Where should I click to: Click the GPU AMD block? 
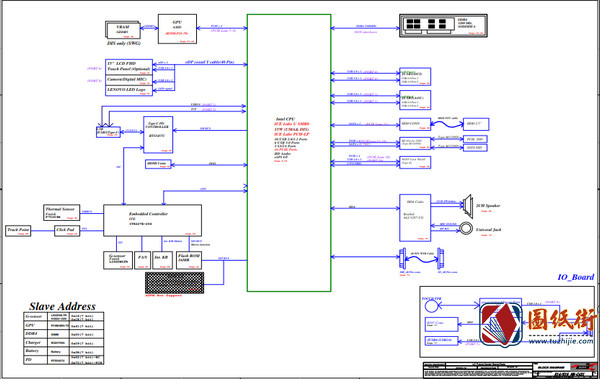[177, 29]
